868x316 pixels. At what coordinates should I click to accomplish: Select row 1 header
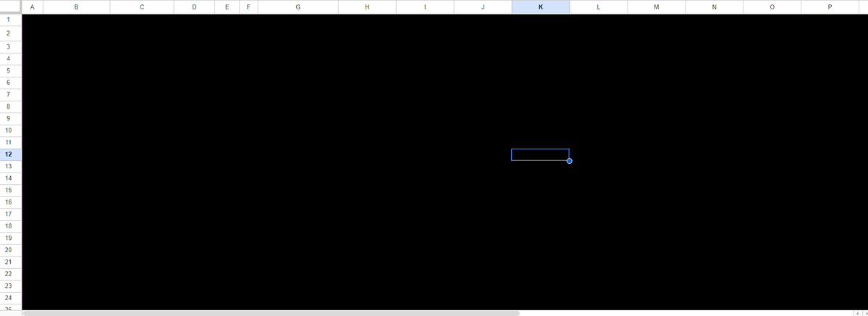coord(11,20)
